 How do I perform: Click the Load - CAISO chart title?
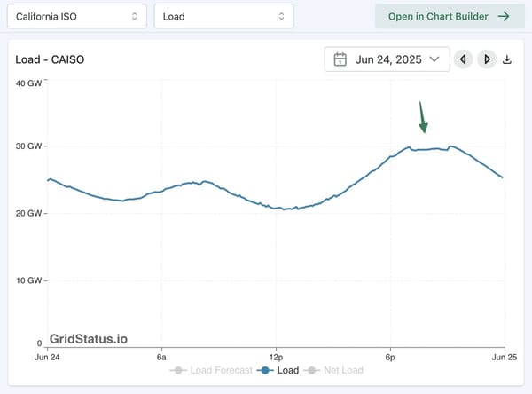click(x=50, y=60)
